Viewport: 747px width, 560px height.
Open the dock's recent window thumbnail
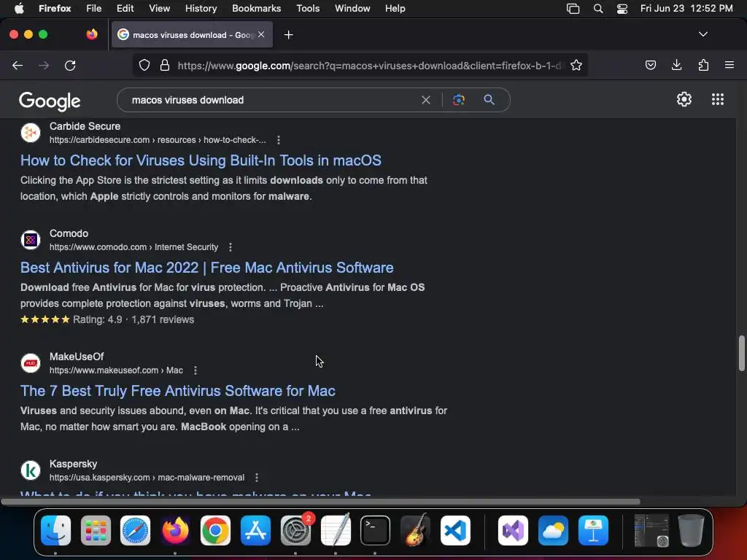(651, 530)
